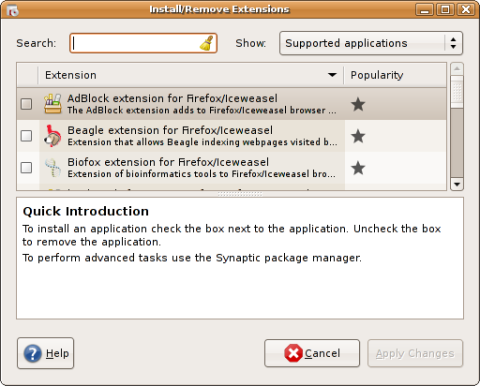Check the Biofox extension checkbox
480x386 pixels.
pos(26,167)
